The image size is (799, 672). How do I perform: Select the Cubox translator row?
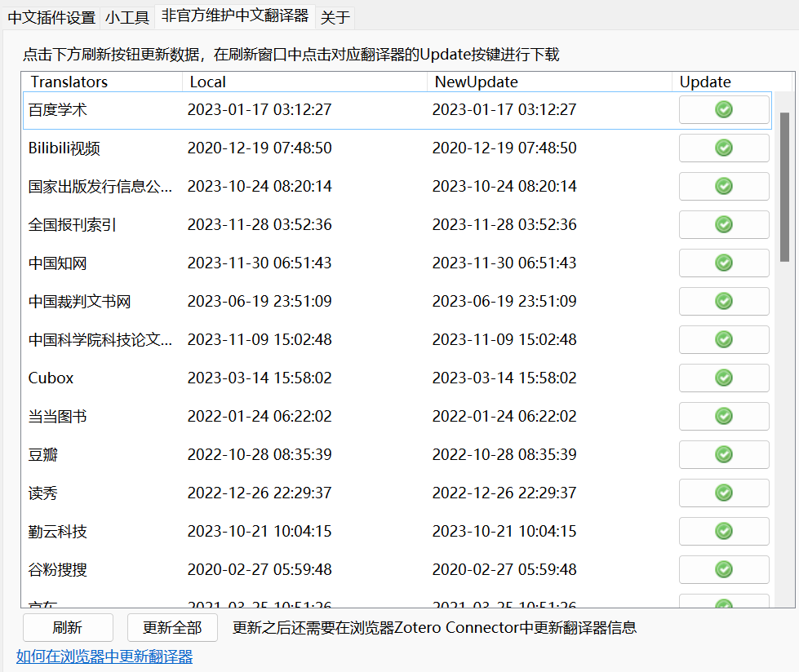point(397,378)
